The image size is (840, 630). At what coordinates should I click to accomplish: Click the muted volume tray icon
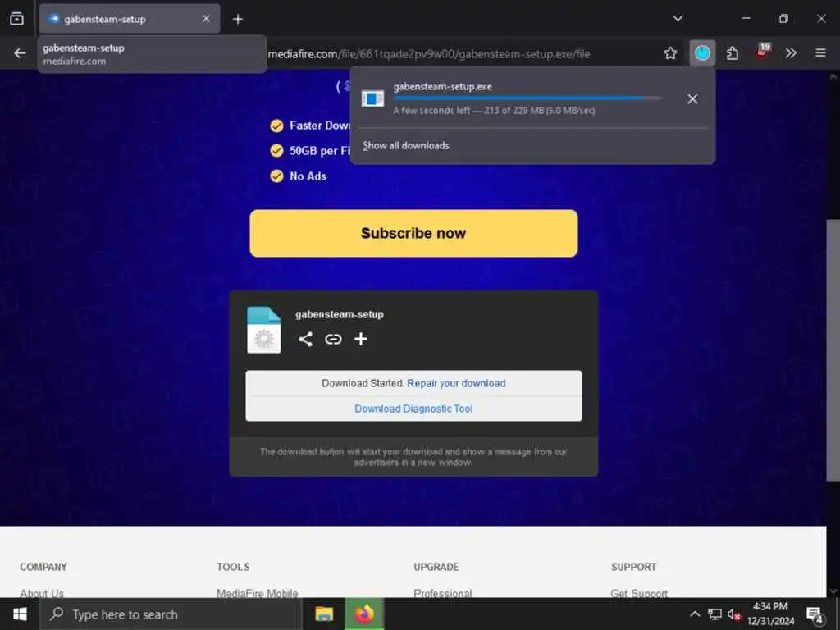pos(734,614)
